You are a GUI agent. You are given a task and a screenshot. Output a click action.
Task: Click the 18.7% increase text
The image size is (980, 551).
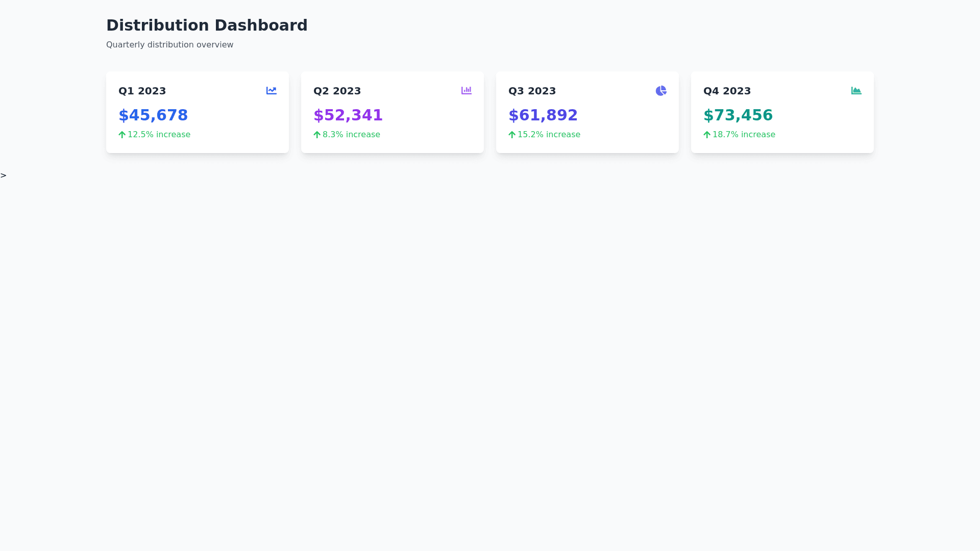(744, 135)
